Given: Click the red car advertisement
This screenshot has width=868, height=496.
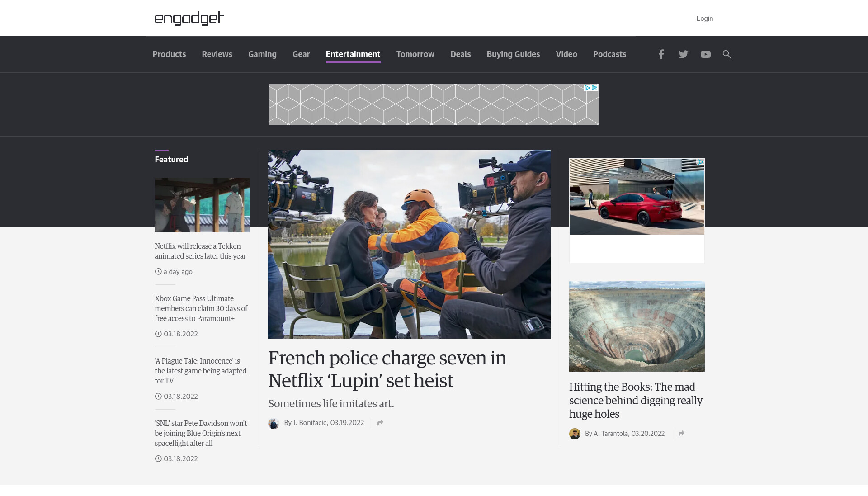Looking at the screenshot, I should (637, 197).
